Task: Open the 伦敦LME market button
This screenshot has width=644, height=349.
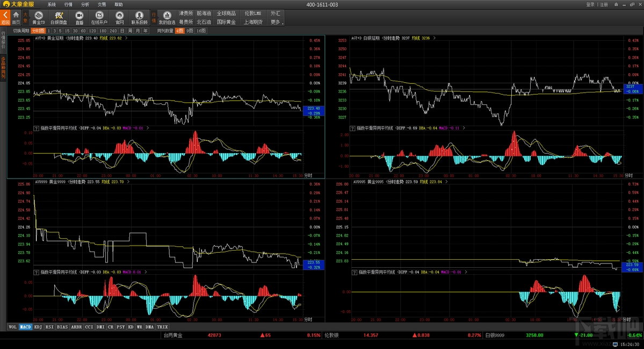Action: pyautogui.click(x=252, y=13)
